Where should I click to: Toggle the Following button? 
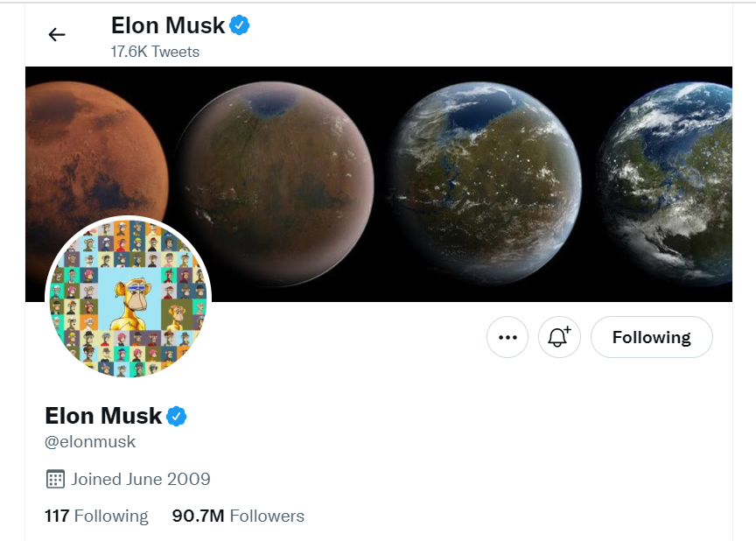click(651, 337)
